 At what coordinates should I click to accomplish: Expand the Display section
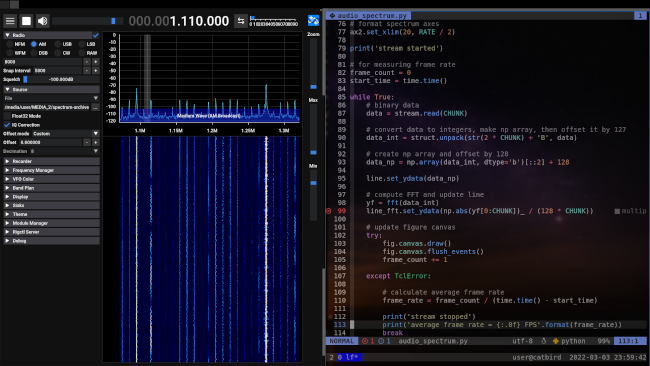(52, 197)
